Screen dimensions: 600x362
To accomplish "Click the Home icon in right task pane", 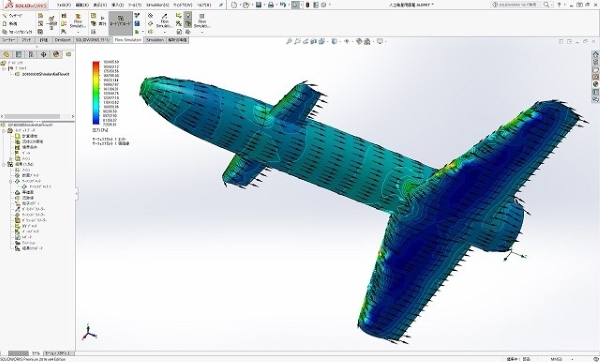I will pos(595,54).
